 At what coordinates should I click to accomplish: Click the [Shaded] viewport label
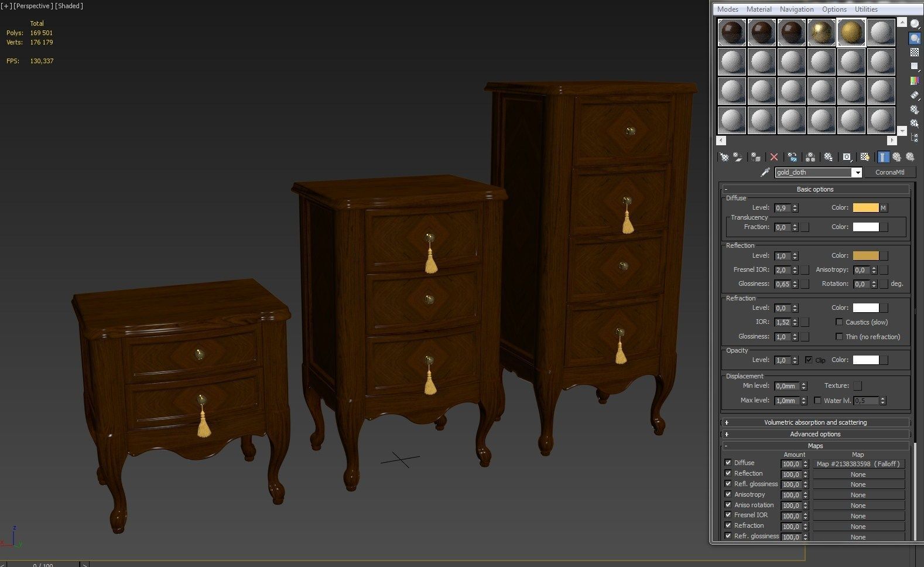[x=69, y=6]
